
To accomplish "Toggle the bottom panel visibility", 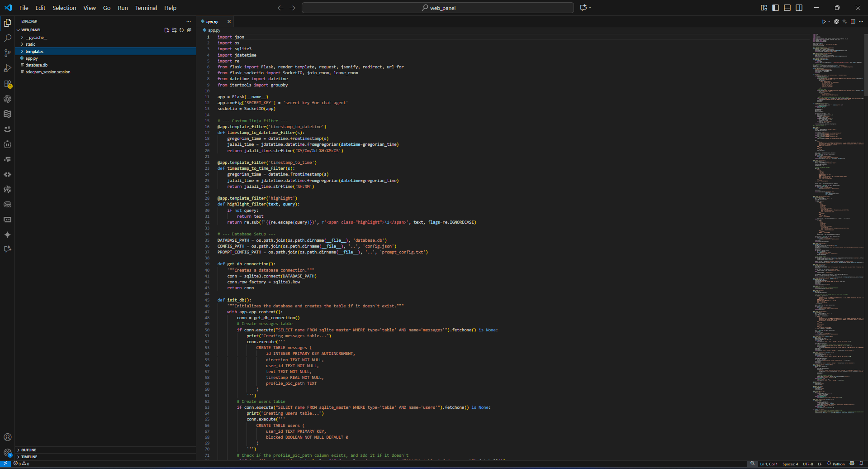I will coord(787,8).
